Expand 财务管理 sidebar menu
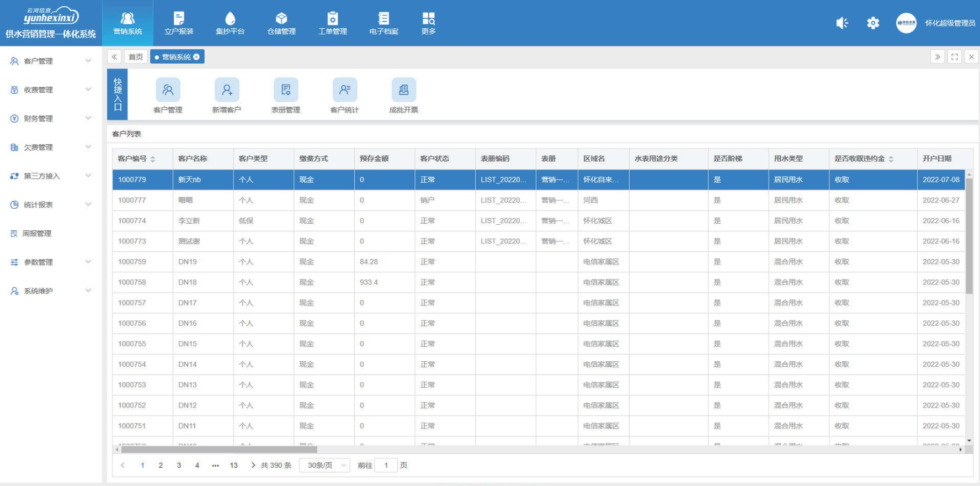This screenshot has height=486, width=980. click(51, 119)
